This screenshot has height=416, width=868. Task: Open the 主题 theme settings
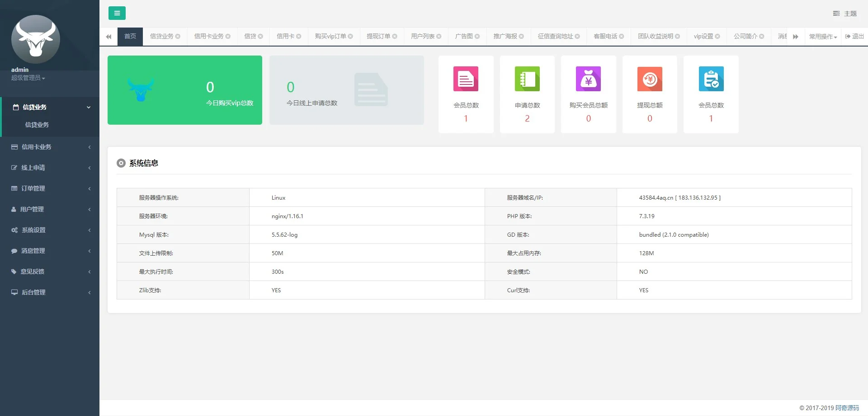click(x=845, y=14)
